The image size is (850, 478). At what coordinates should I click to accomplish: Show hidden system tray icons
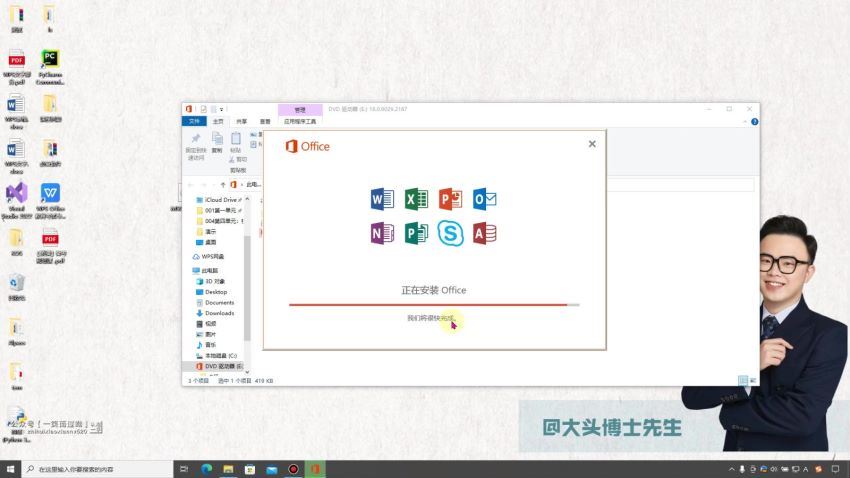[x=732, y=469]
